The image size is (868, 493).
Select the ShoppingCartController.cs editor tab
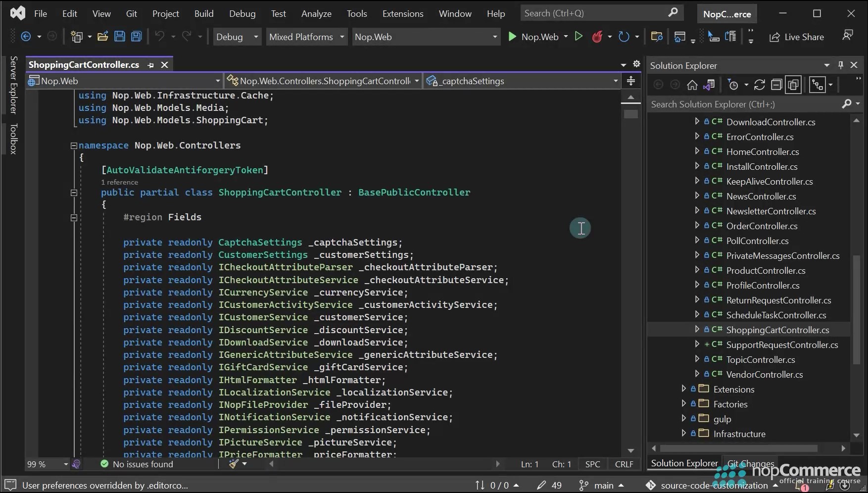(84, 65)
